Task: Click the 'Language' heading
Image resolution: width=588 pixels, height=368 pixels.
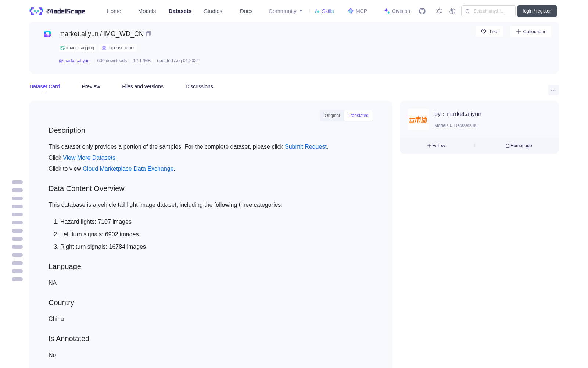Action: click(x=65, y=266)
